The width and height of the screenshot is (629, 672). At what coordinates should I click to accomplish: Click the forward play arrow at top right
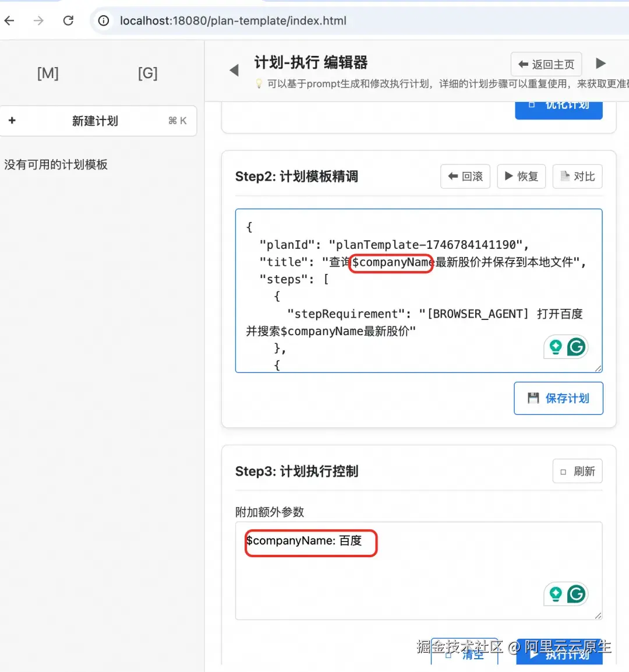[600, 64]
